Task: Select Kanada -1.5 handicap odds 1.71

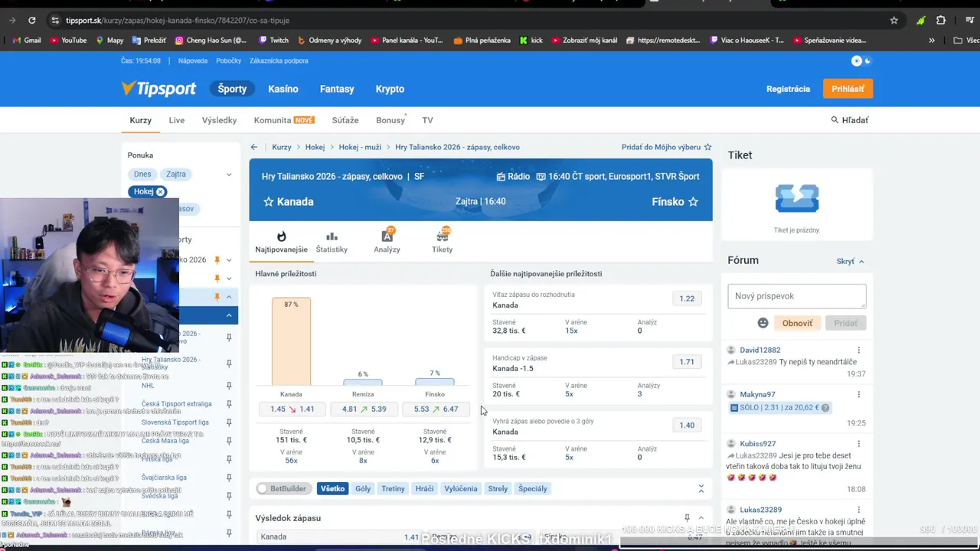Action: 687,361
